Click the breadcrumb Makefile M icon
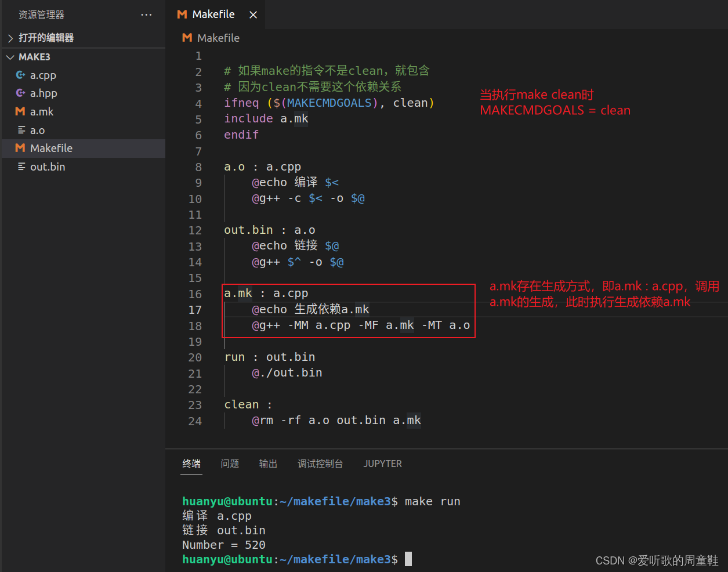The width and height of the screenshot is (728, 572). click(187, 38)
